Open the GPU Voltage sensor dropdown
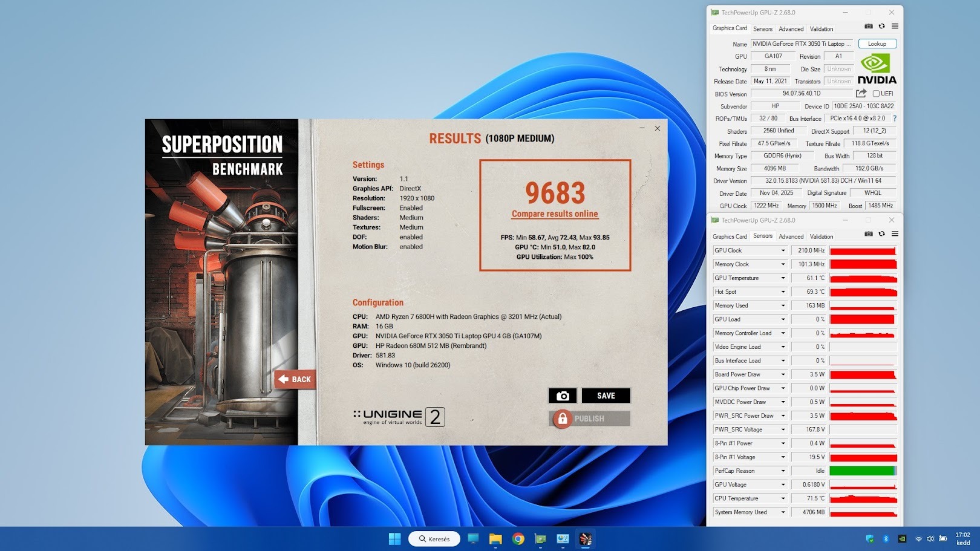The width and height of the screenshot is (980, 551). click(x=783, y=484)
